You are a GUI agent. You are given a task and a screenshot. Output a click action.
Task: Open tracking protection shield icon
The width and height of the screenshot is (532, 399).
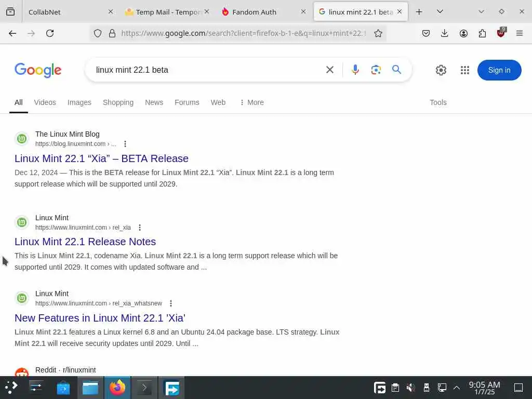coord(98,33)
